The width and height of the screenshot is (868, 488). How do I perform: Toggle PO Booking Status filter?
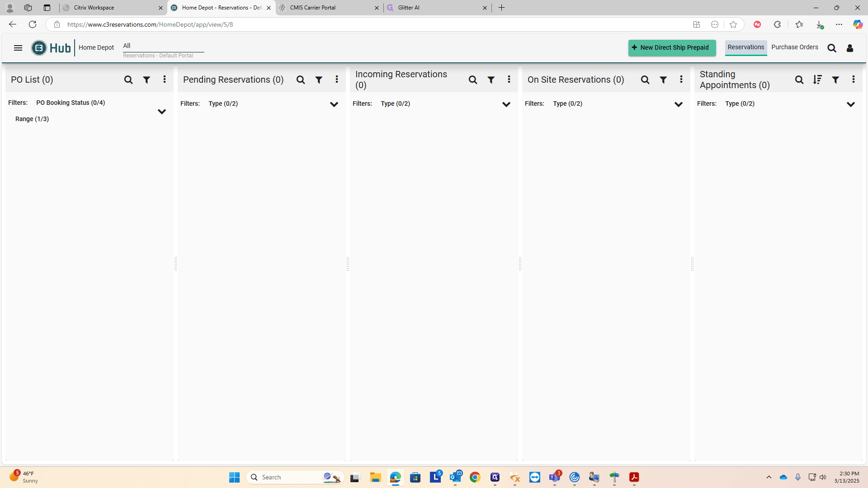pyautogui.click(x=71, y=103)
